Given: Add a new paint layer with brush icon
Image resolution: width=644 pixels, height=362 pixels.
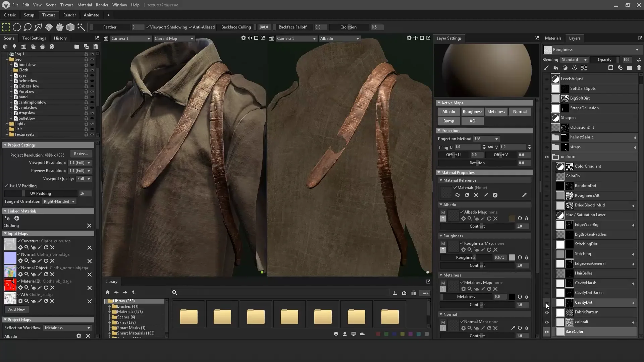Looking at the screenshot, I should click(x=546, y=68).
